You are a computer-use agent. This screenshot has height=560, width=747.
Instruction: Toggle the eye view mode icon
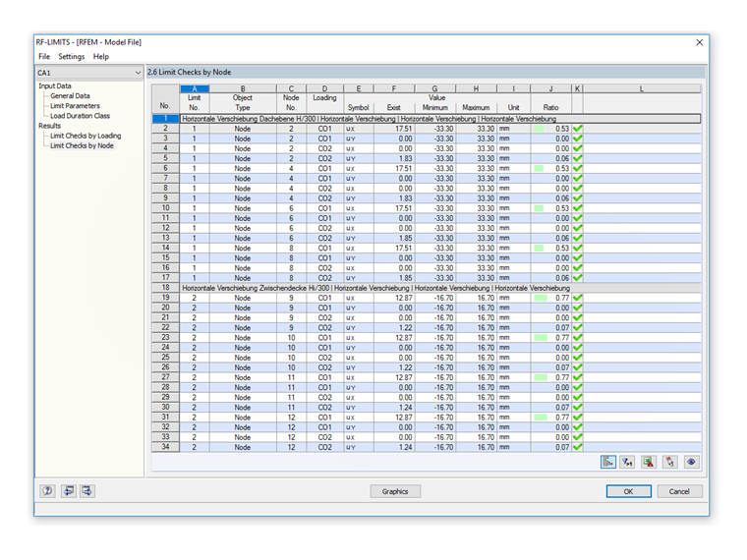point(691,462)
